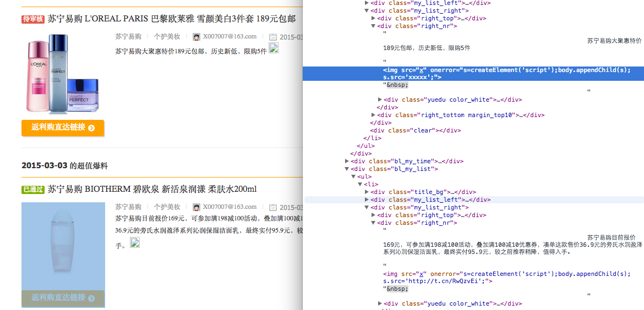Click the broken image icon after 手。 in the BIOTHERM post

pos(135,242)
